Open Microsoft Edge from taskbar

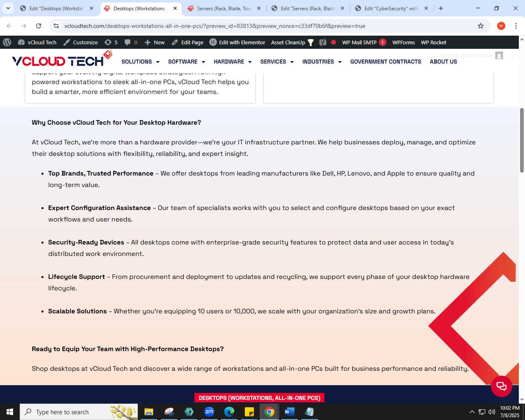(229, 412)
